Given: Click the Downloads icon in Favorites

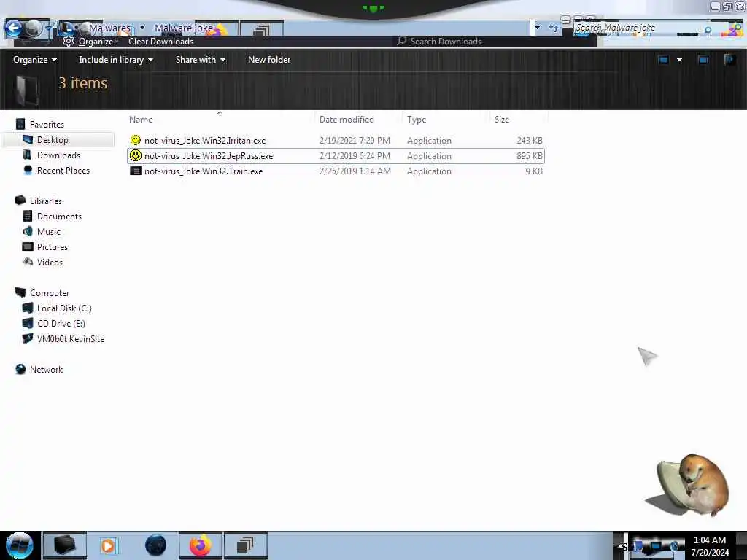Looking at the screenshot, I should click(28, 155).
